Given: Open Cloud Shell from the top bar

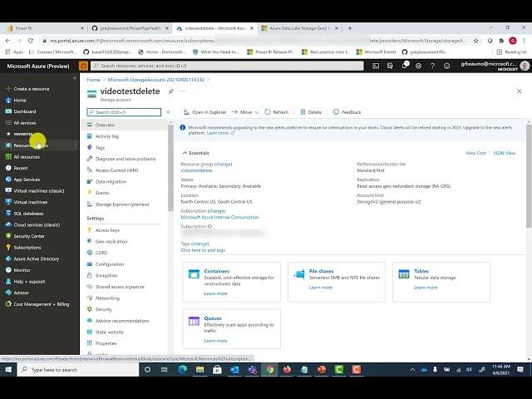Looking at the screenshot, I should [x=377, y=66].
